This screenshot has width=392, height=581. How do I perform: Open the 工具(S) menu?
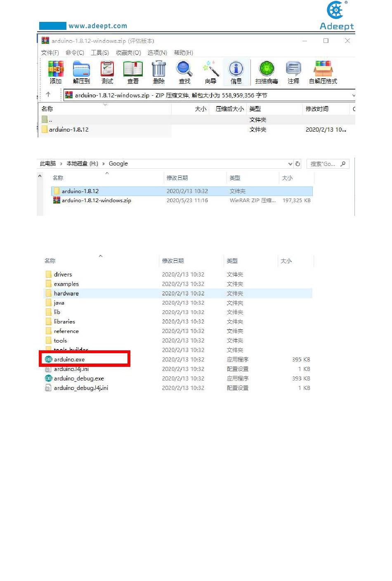[100, 53]
